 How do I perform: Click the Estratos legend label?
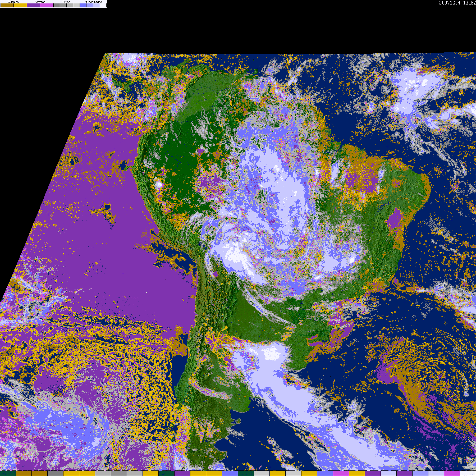[40, 2]
